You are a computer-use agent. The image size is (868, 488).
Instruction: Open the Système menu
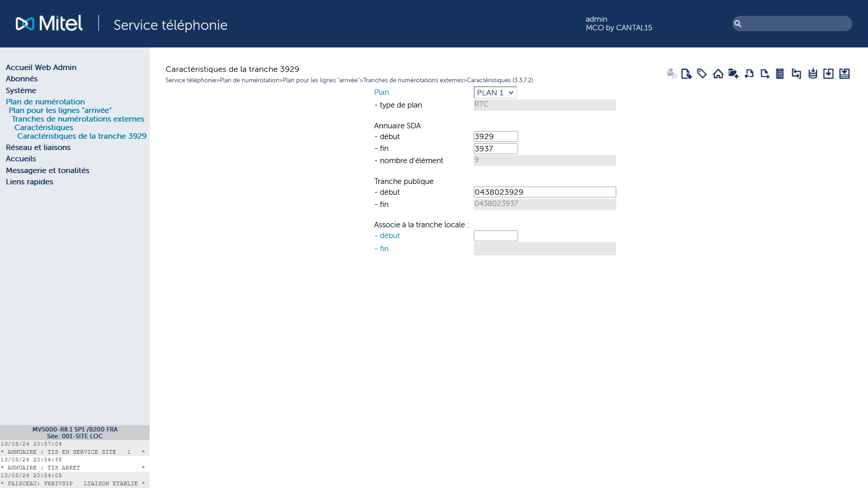tap(21, 90)
